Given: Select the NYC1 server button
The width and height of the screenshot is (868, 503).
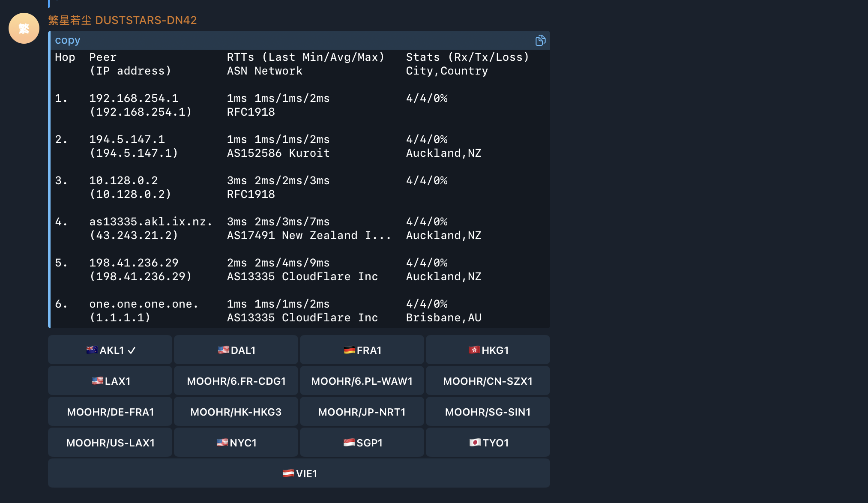Looking at the screenshot, I should click(236, 443).
